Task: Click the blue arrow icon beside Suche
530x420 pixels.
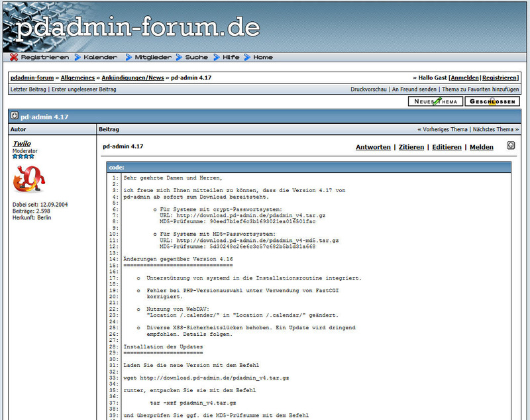Action: coord(179,58)
